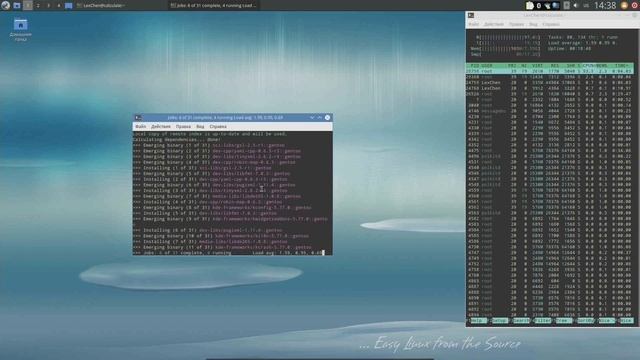Switch to virtual desktop 2
Viewport: 640px width, 360px height.
click(38, 5)
